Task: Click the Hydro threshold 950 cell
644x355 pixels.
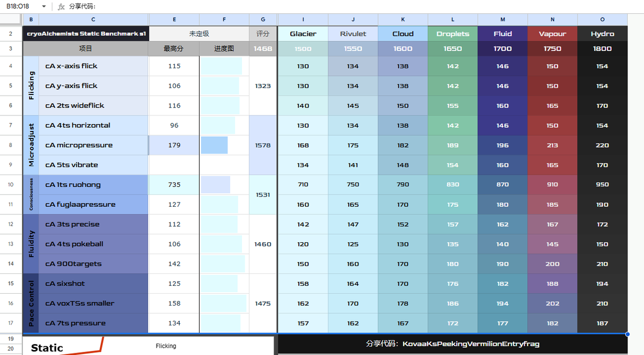Action: [602, 185]
